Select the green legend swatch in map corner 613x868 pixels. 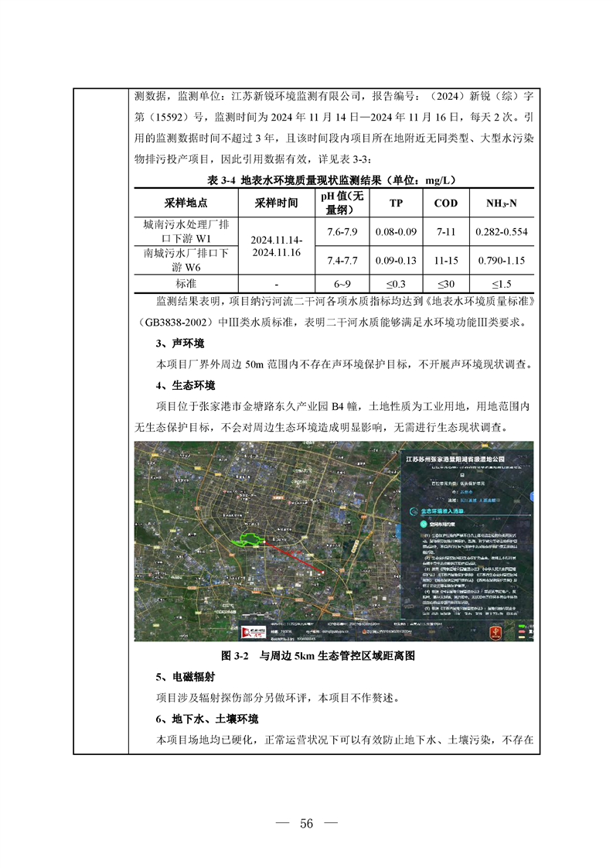[523, 627]
